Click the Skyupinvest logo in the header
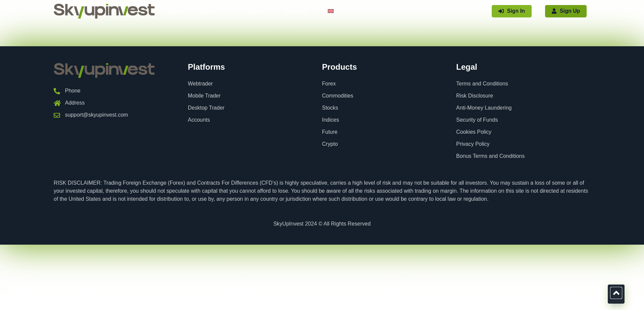This screenshot has width=644, height=310. [104, 11]
